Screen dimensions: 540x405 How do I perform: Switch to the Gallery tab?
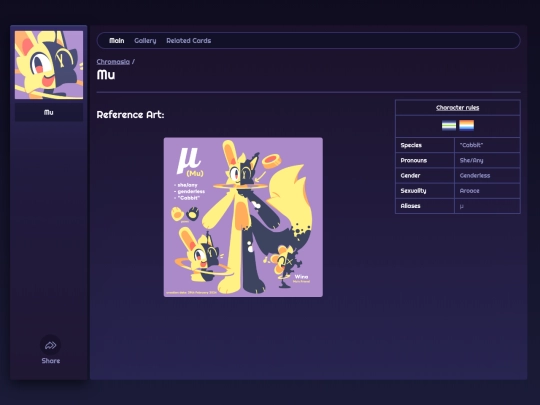(145, 41)
